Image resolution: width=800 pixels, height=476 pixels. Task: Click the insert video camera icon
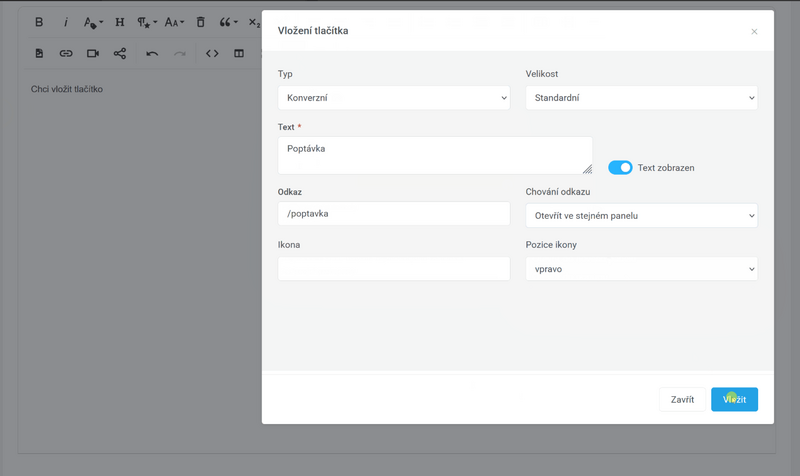(x=93, y=53)
